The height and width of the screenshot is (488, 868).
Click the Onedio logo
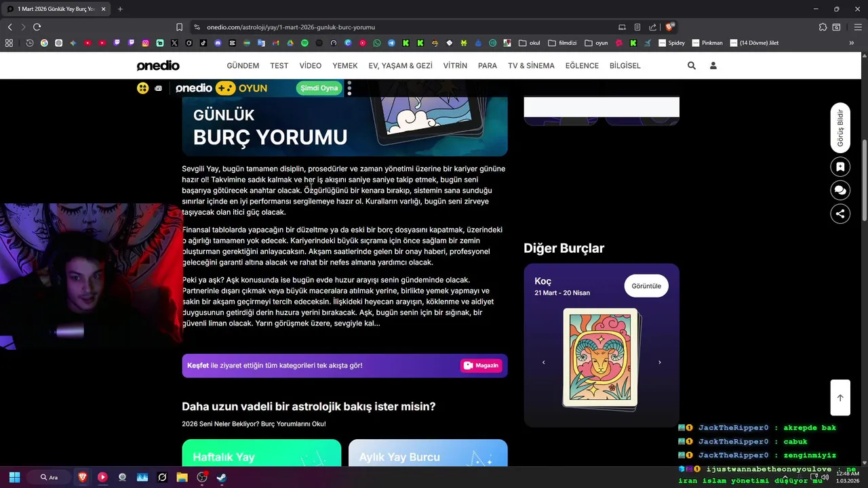(x=158, y=66)
